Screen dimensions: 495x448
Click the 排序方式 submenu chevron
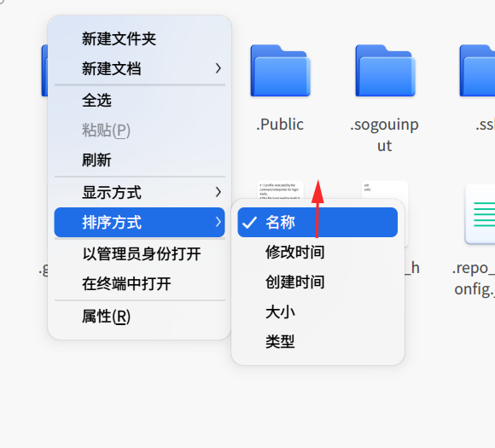point(218,222)
